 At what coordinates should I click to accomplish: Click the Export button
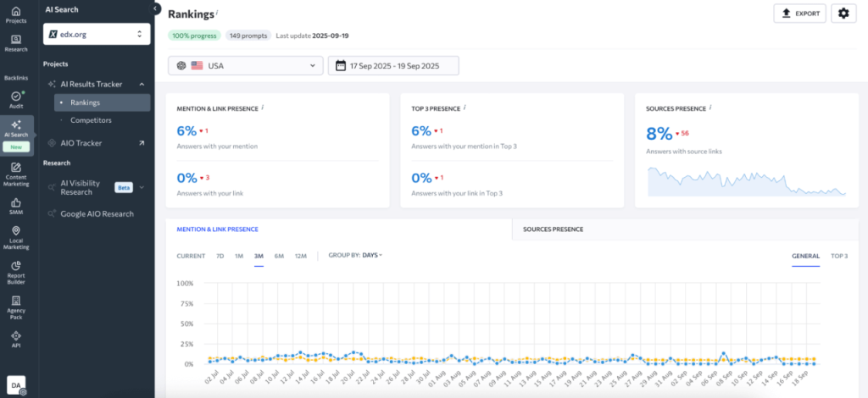799,14
